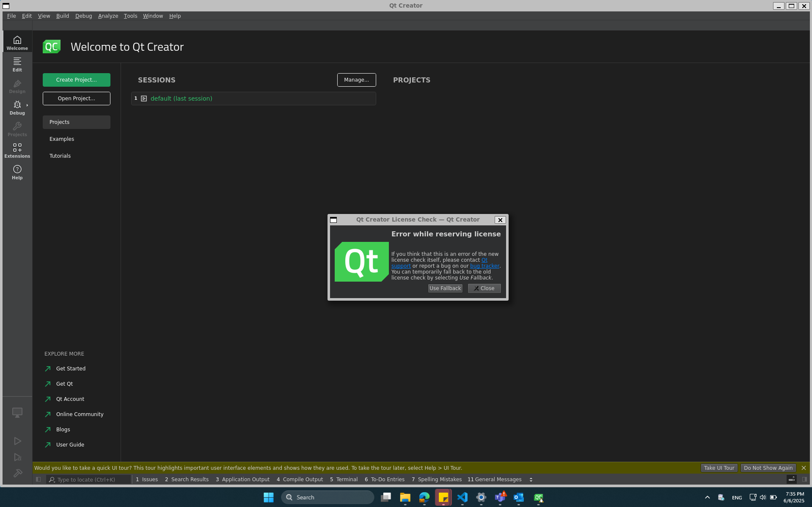Open output panes selector arrows
Screen dimensions: 812x507
click(x=531, y=480)
